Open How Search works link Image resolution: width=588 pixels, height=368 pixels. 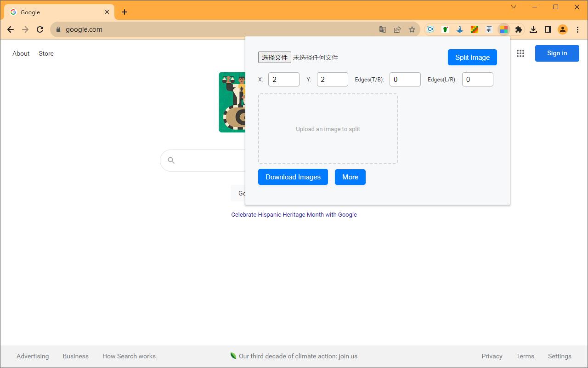pos(129,356)
